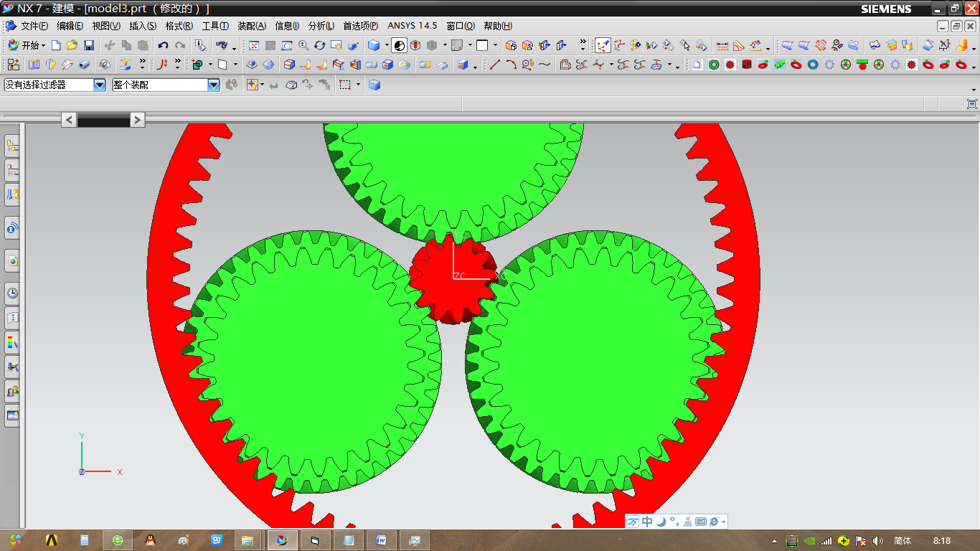Click the Word taskbar button

coord(382,540)
